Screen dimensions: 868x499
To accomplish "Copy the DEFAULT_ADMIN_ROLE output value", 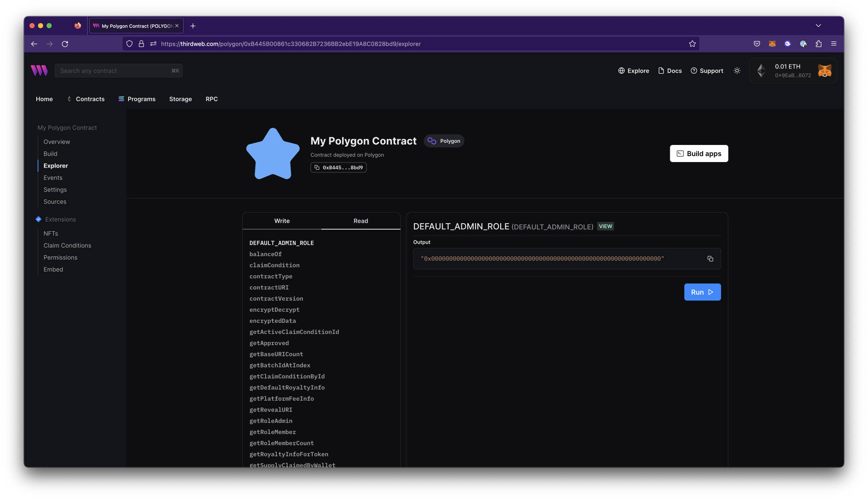I will pos(710,258).
